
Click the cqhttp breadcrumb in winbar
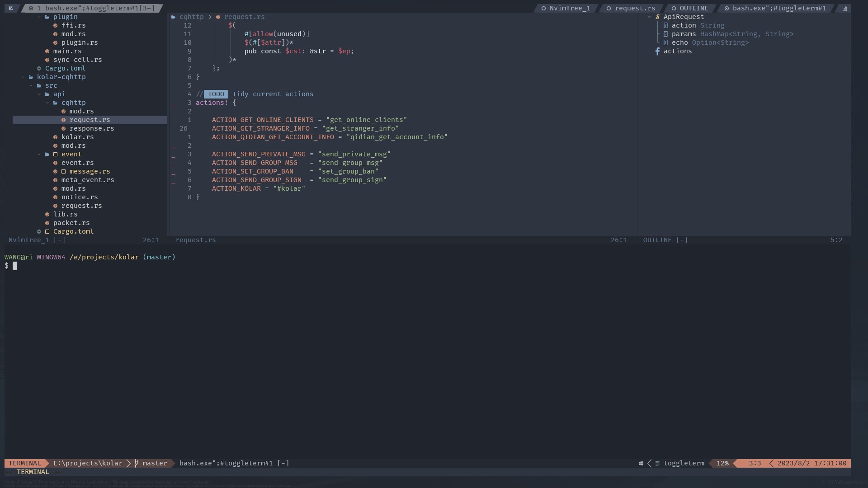(x=191, y=17)
